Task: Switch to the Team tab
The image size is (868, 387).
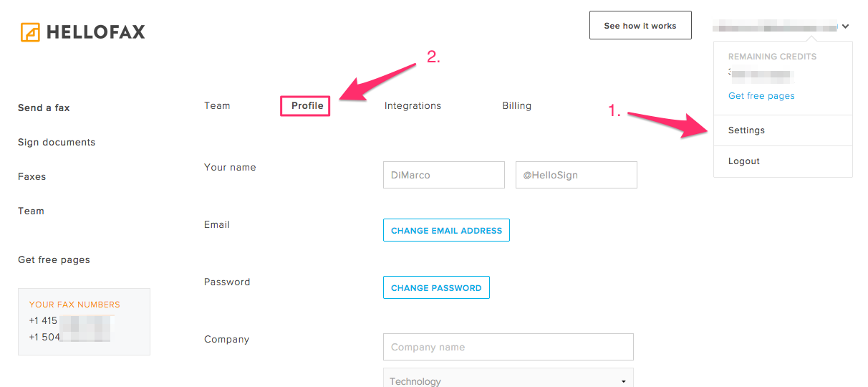Action: (217, 106)
